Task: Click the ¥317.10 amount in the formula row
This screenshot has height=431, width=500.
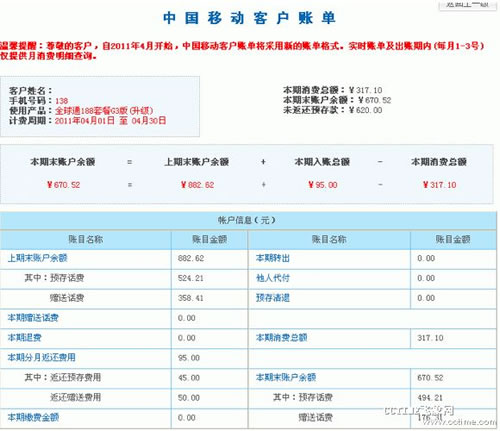Action: pos(439,185)
